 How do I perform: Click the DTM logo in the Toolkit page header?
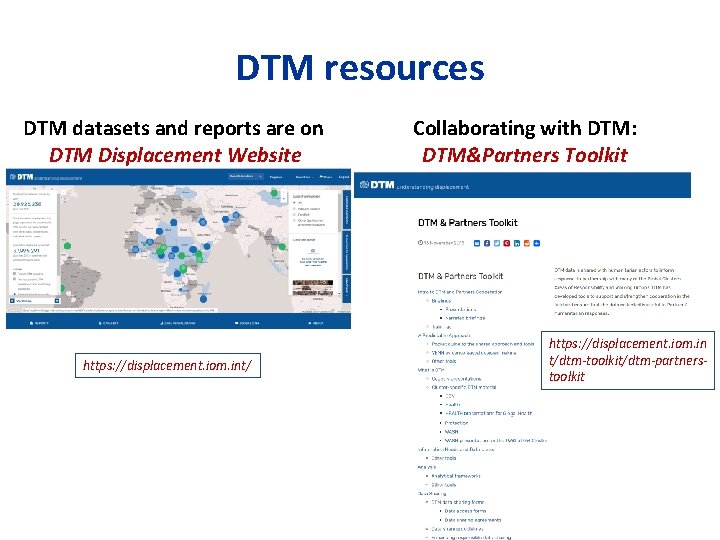[377, 185]
